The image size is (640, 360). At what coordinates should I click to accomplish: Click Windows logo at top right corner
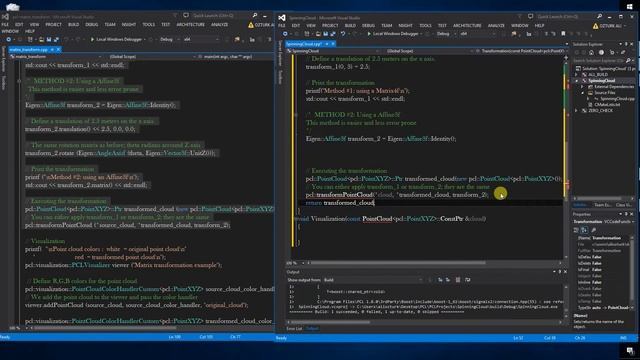[x=629, y=6]
